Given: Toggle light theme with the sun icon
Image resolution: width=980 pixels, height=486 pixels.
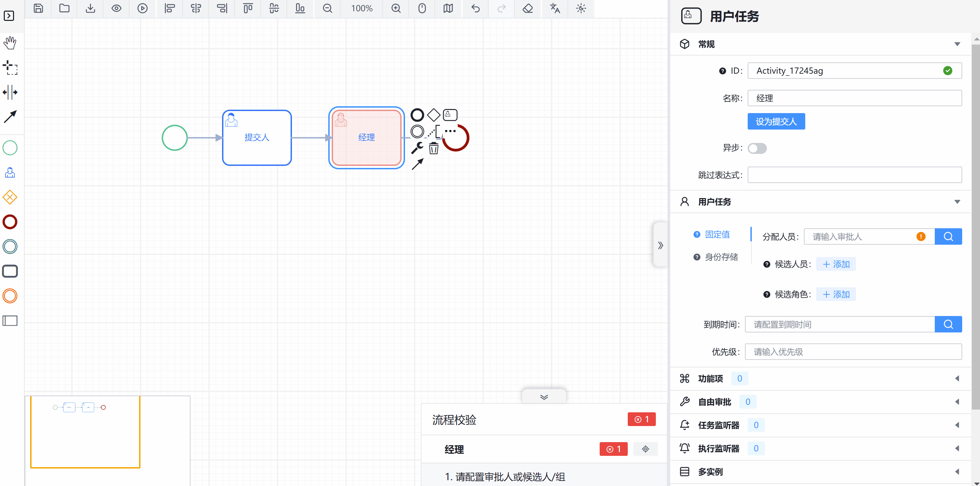Looking at the screenshot, I should (581, 8).
